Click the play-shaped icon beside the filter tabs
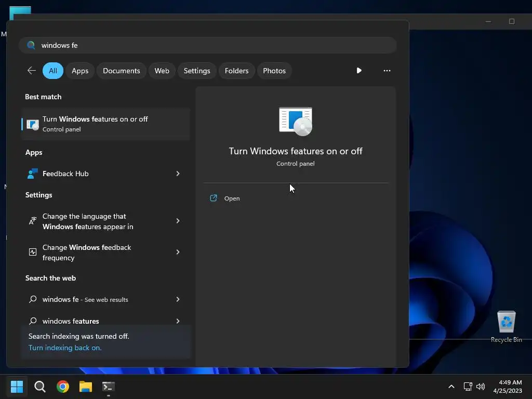 (359, 71)
